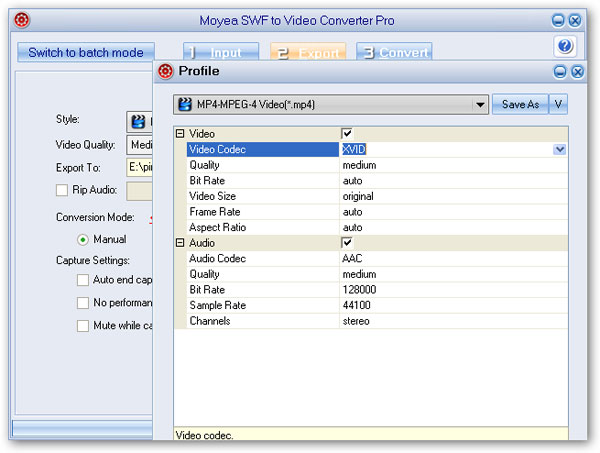Click the Video group header label
The image size is (600, 453).
tap(202, 134)
